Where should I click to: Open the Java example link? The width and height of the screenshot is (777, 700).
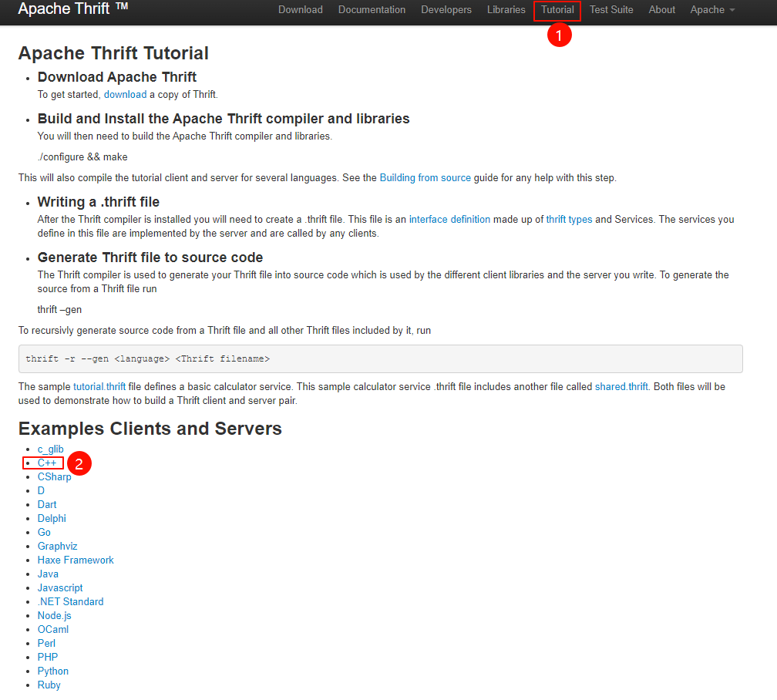coord(48,574)
